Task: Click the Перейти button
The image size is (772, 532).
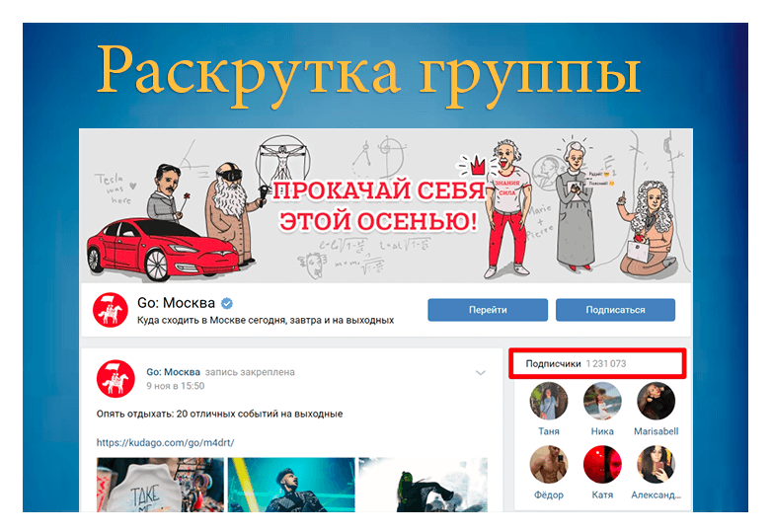Action: pos(488,310)
